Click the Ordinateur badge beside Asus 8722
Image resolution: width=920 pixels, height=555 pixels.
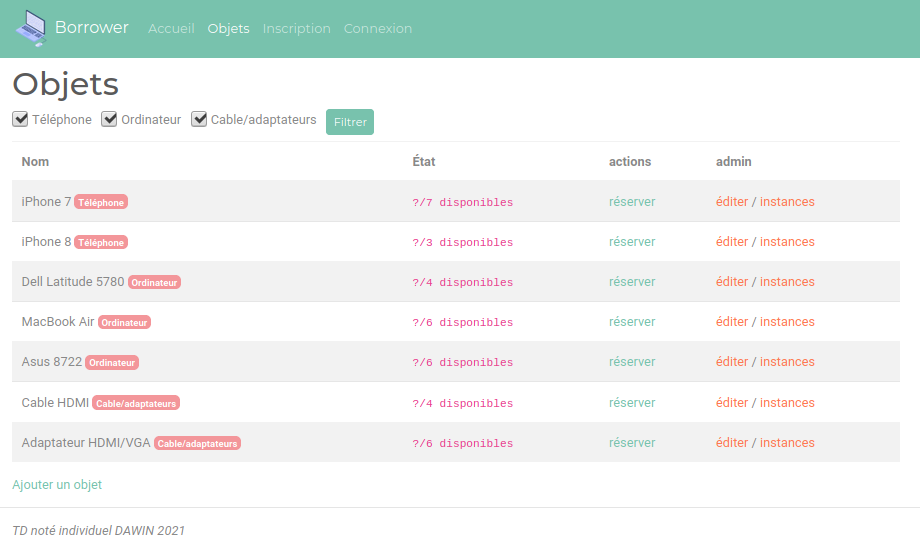pyautogui.click(x=112, y=363)
